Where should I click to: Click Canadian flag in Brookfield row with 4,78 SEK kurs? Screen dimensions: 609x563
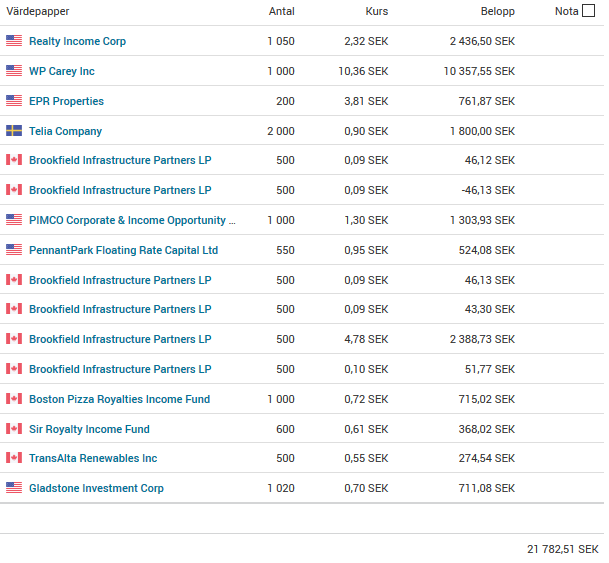tap(14, 339)
